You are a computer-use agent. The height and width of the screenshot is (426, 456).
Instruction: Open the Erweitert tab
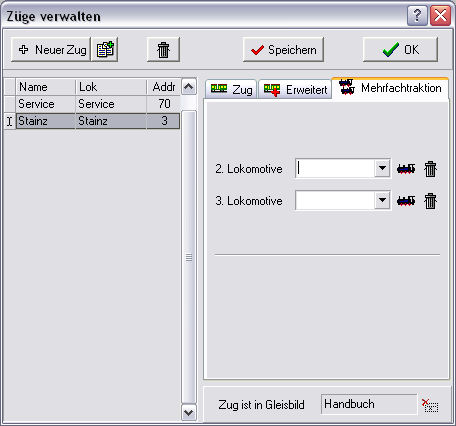pos(295,89)
